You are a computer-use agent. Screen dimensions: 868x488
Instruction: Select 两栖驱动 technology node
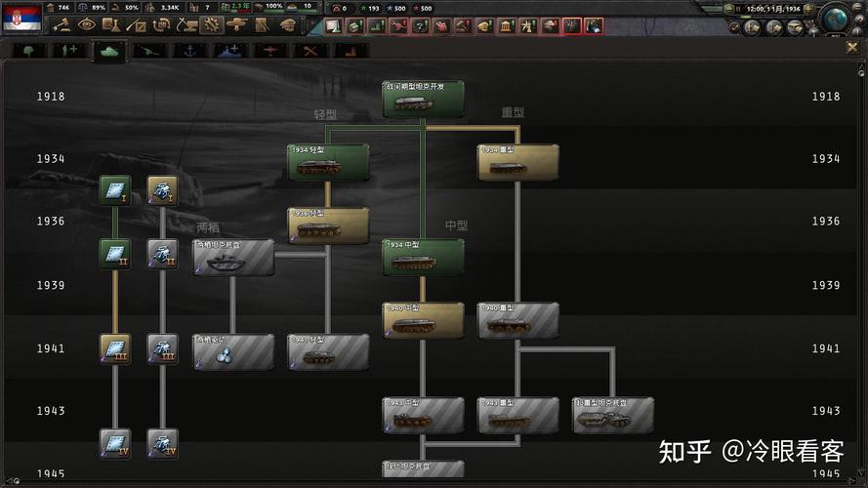point(233,352)
